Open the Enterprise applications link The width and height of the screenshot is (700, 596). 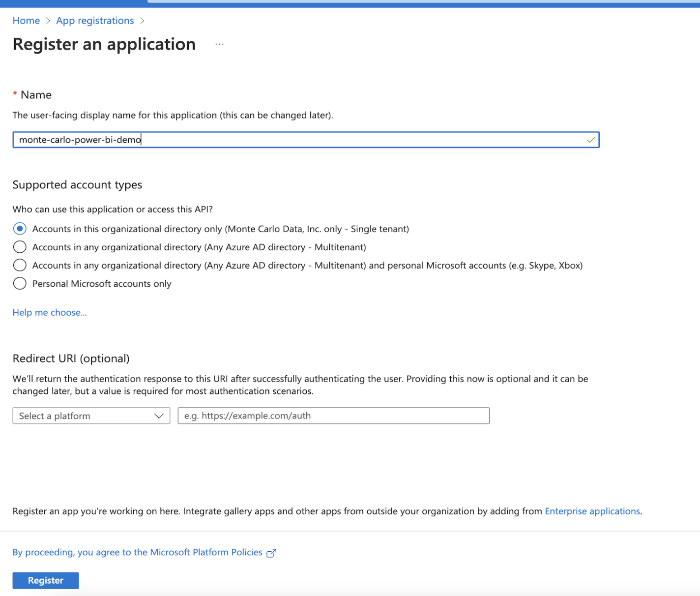592,511
